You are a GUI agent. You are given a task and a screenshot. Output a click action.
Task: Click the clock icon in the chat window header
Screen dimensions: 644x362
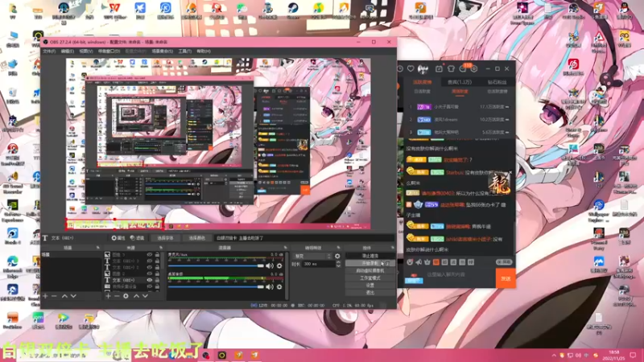point(400,68)
